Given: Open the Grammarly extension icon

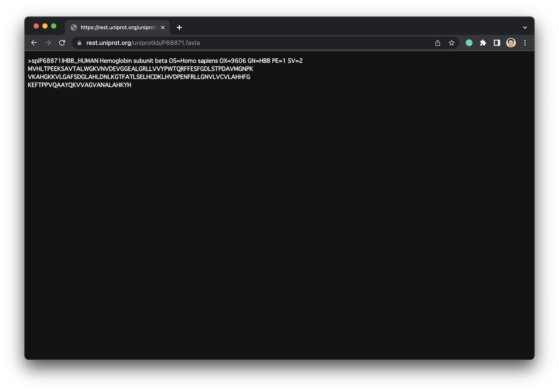Looking at the screenshot, I should click(469, 43).
